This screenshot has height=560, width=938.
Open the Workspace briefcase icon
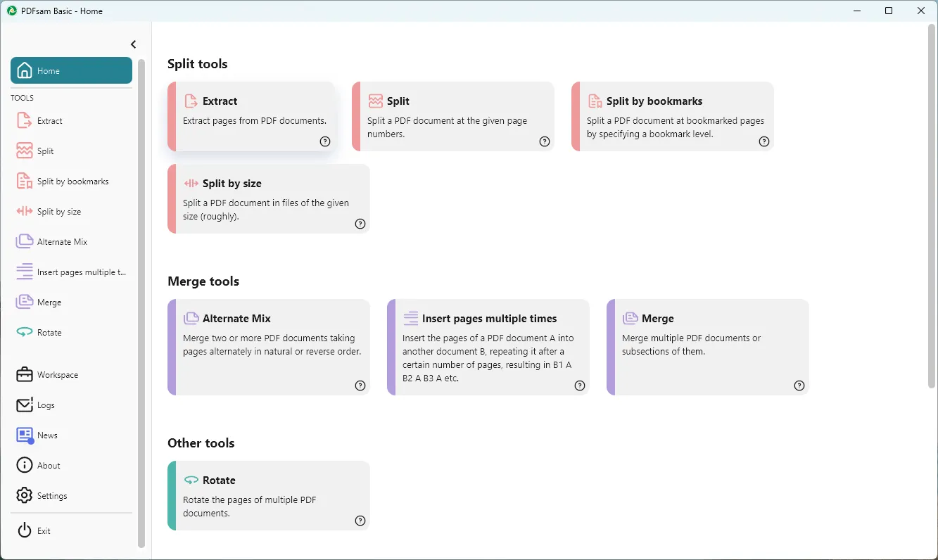tap(25, 375)
